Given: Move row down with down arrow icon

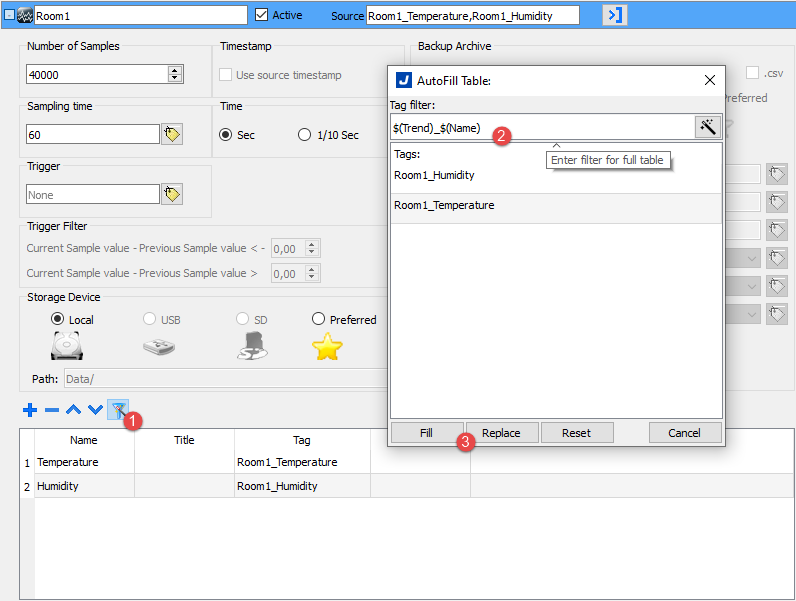Looking at the screenshot, I should tap(95, 409).
